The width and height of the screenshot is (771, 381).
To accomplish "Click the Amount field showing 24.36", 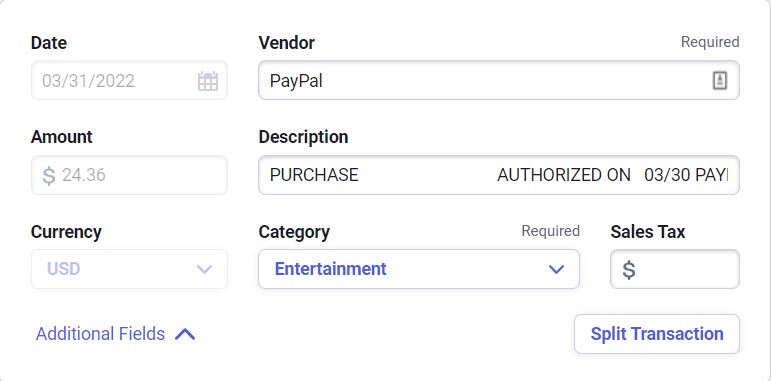I will 129,175.
